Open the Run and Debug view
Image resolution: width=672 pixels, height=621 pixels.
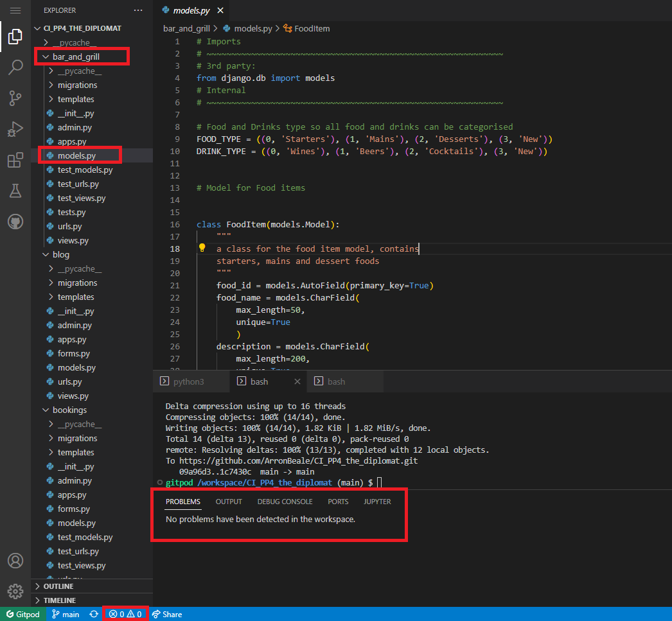tap(15, 129)
